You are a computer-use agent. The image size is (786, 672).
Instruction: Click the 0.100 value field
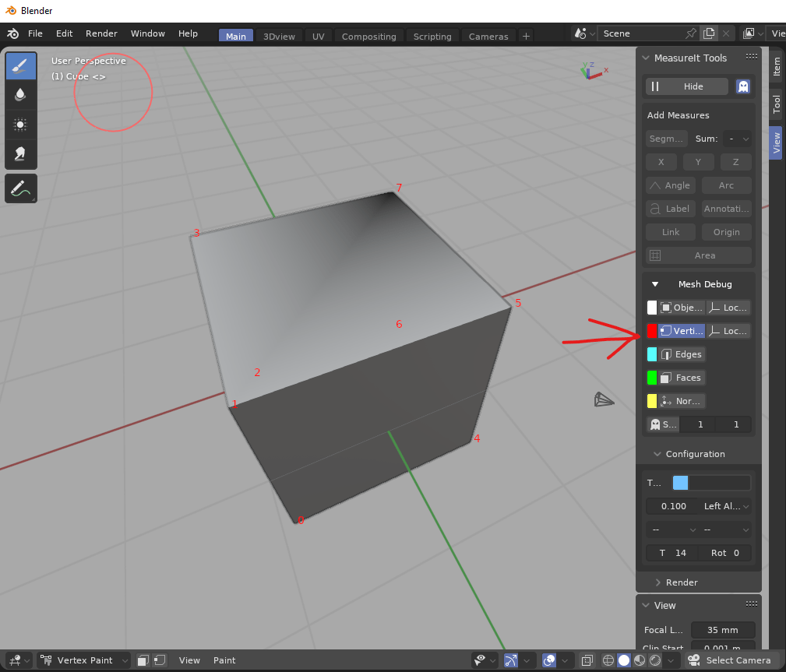(x=673, y=506)
